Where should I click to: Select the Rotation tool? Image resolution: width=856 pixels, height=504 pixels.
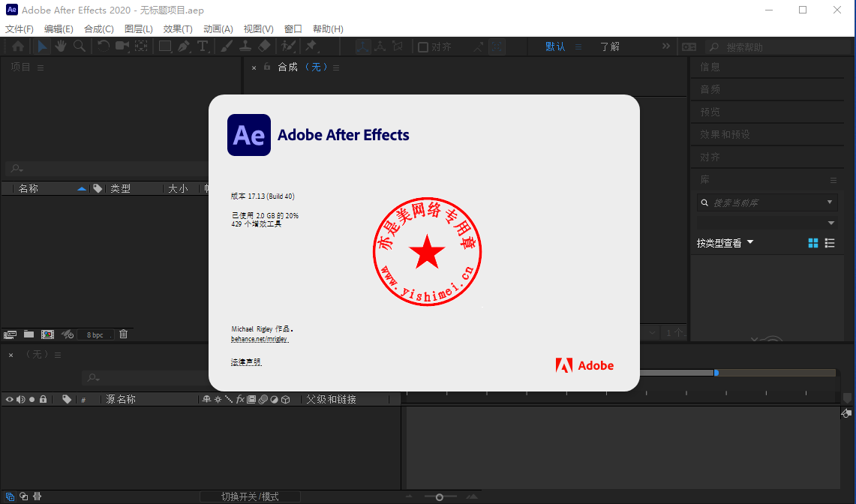pyautogui.click(x=104, y=46)
